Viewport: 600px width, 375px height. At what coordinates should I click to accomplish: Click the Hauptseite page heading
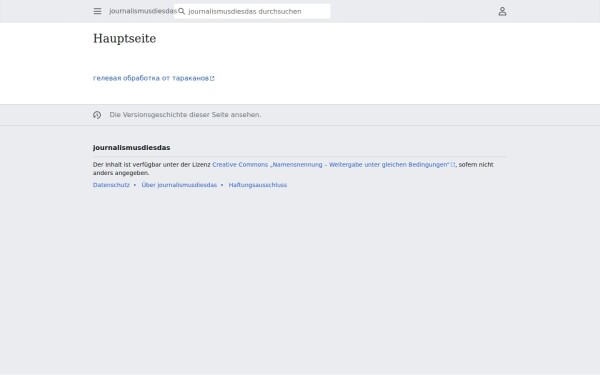124,39
